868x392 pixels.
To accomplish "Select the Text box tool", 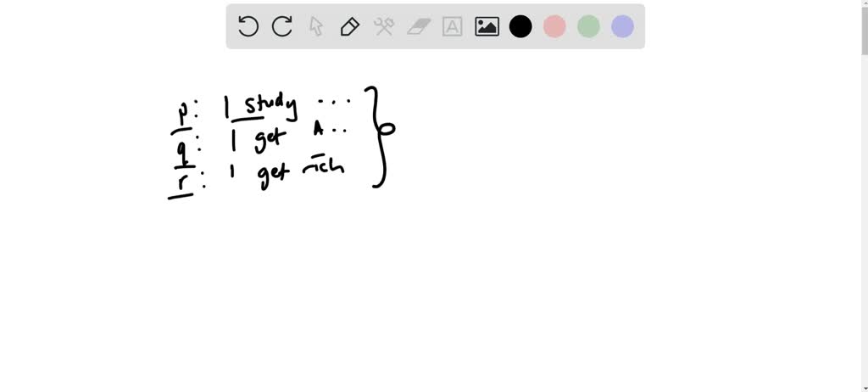I will tap(453, 26).
